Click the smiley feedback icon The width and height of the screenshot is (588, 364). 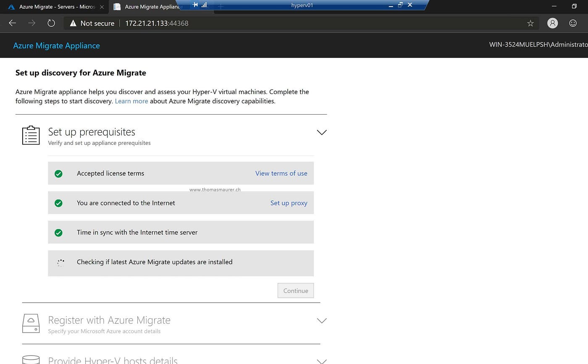pos(573,23)
